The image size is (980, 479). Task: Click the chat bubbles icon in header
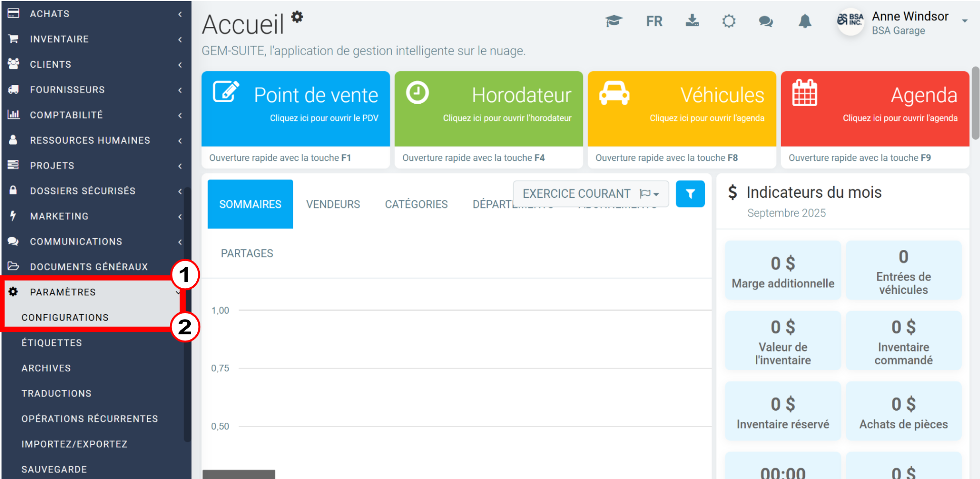click(766, 21)
